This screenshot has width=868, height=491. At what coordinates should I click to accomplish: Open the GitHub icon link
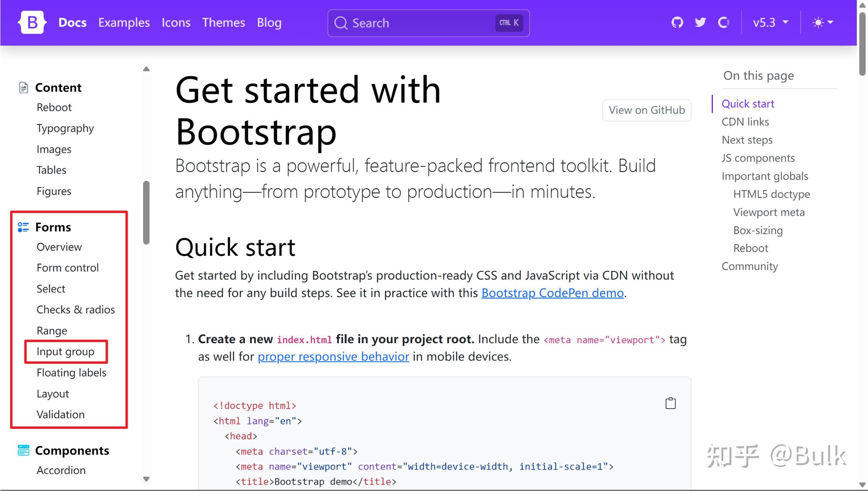pos(677,22)
